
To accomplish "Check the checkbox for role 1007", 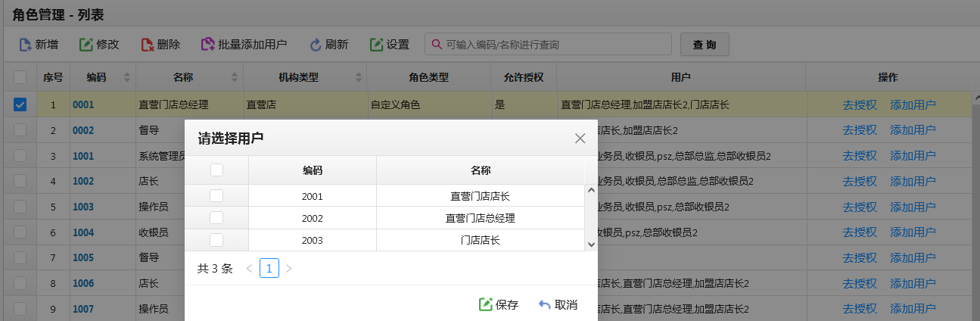I will 20,308.
